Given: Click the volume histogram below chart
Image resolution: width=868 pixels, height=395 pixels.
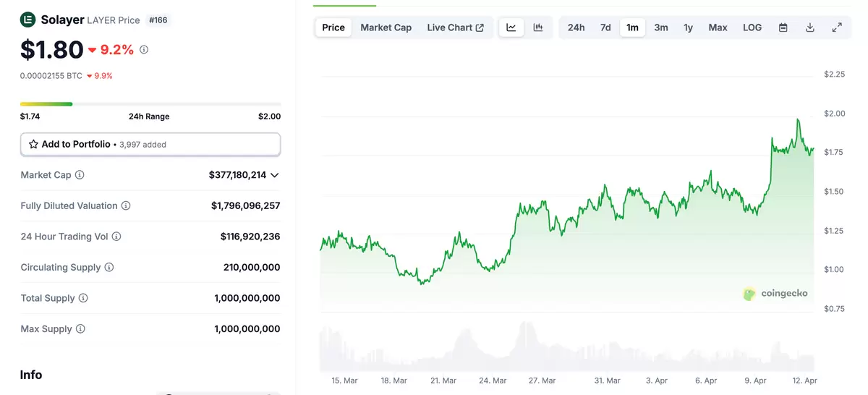Looking at the screenshot, I should point(568,347).
